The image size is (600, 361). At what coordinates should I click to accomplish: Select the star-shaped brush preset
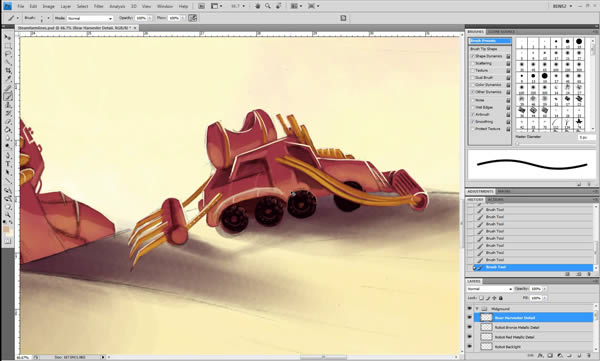pos(579,122)
